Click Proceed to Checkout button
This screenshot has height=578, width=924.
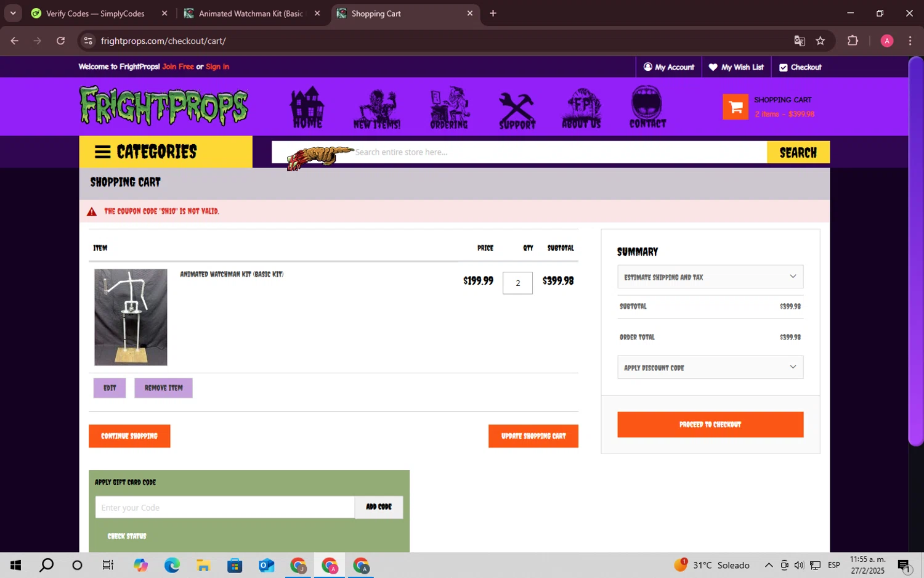tap(710, 425)
